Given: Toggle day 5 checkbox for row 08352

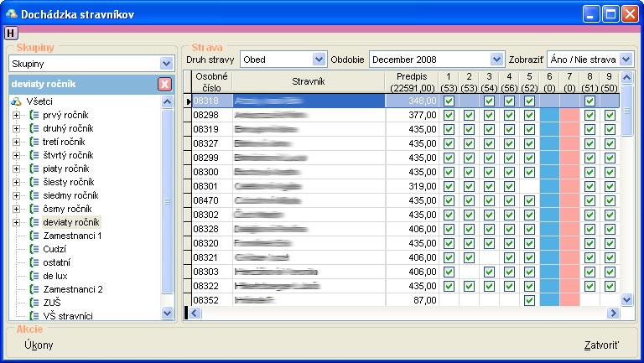Looking at the screenshot, I should point(529,300).
